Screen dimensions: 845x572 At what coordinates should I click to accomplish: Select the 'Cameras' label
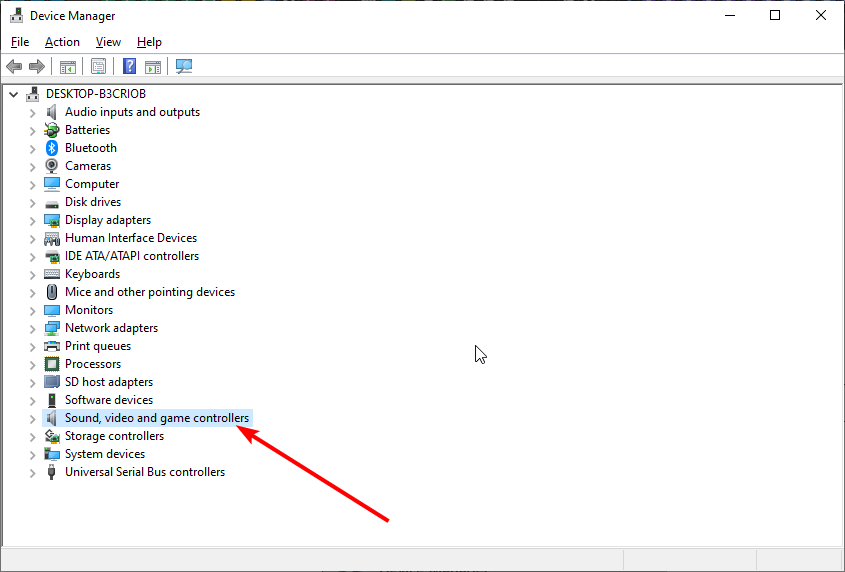(88, 166)
